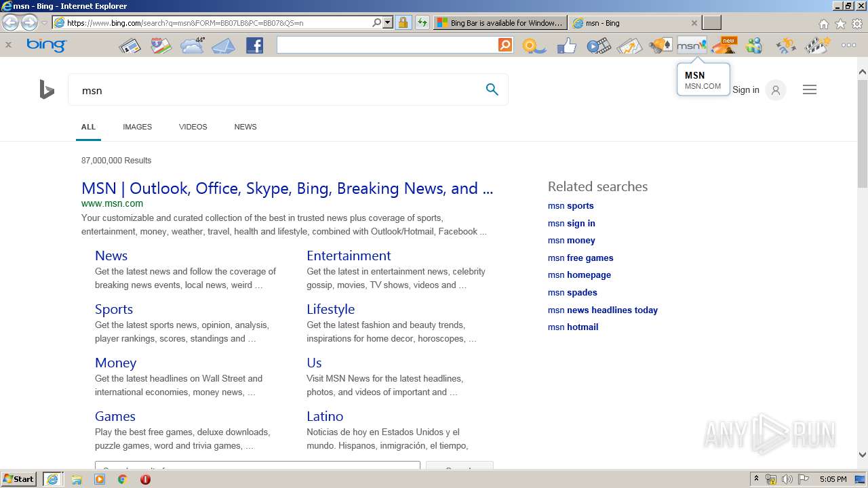Click the security lock icon in the address bar
The width and height of the screenshot is (868, 488).
tap(403, 23)
